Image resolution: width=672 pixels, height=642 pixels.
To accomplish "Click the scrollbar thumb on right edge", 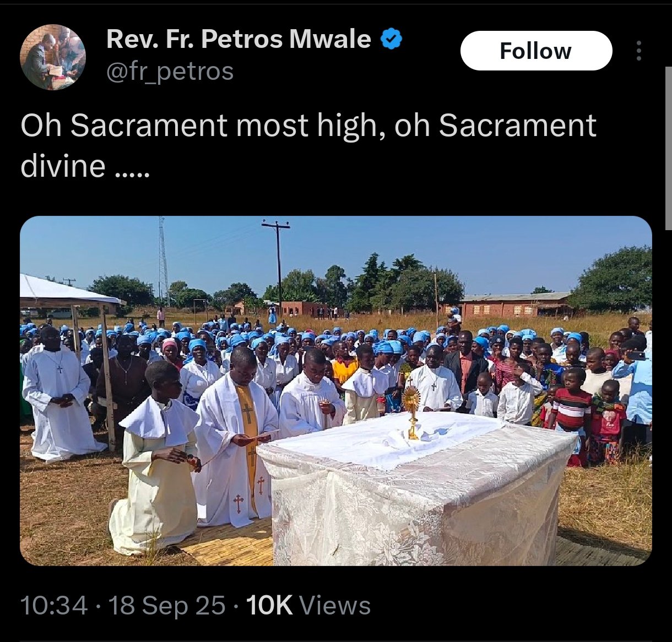I will click(669, 149).
